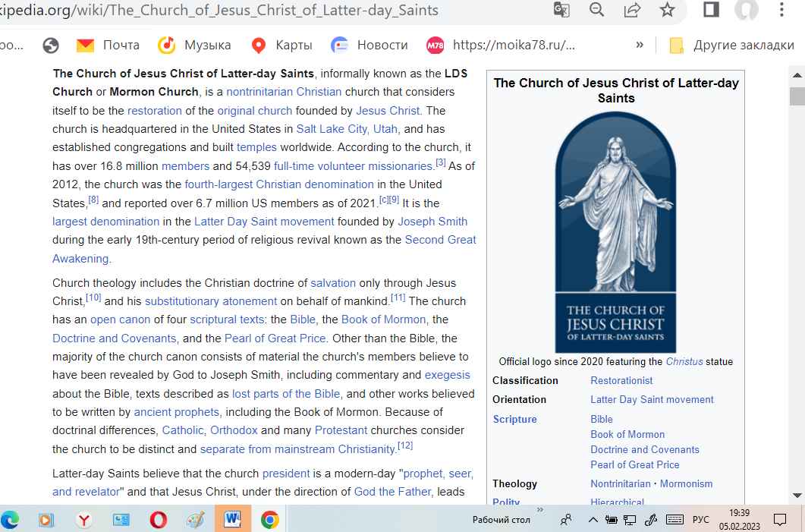Screen dimensions: 805x532
Task: Open the globe bookmark in bookmarks bar
Action: click(50, 46)
